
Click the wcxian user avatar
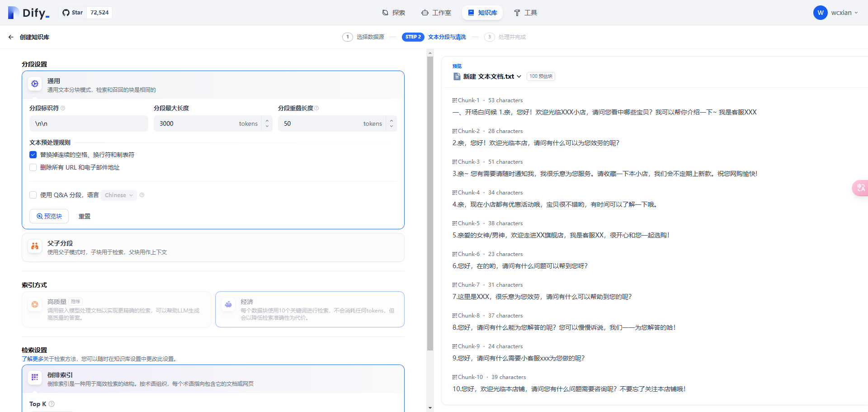(820, 13)
